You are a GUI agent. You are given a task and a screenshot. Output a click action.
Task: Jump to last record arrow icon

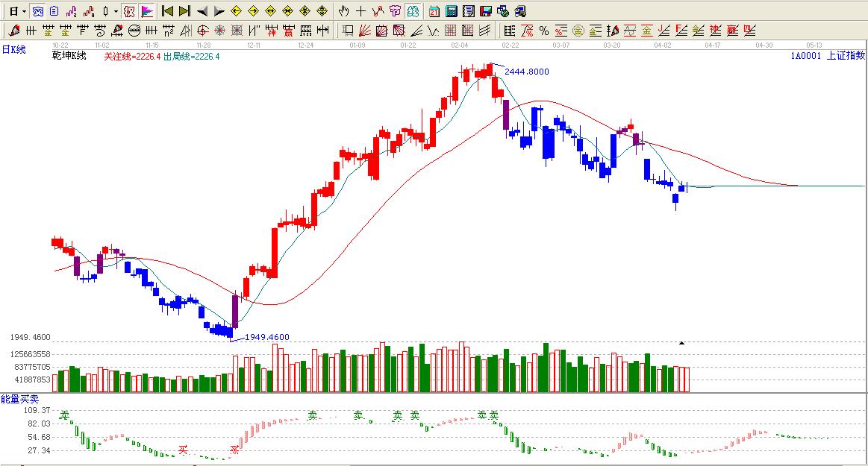tap(184, 11)
